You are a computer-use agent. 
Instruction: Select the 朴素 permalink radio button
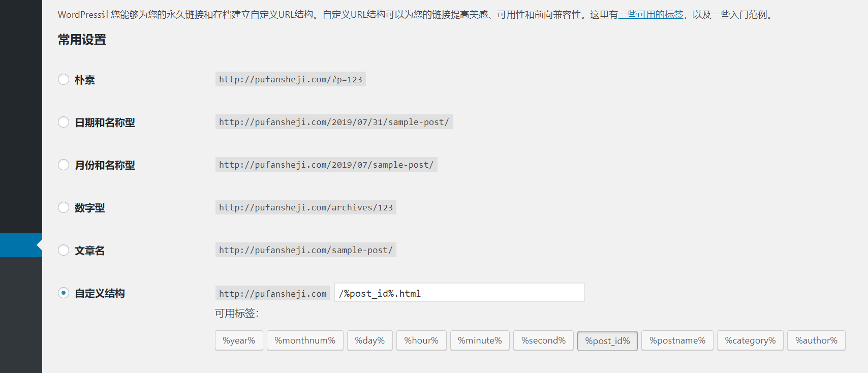coord(64,79)
